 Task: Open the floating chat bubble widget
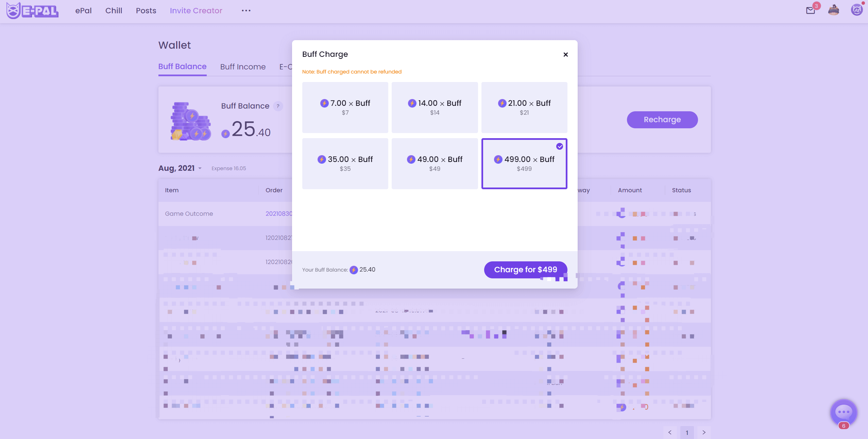click(x=844, y=412)
